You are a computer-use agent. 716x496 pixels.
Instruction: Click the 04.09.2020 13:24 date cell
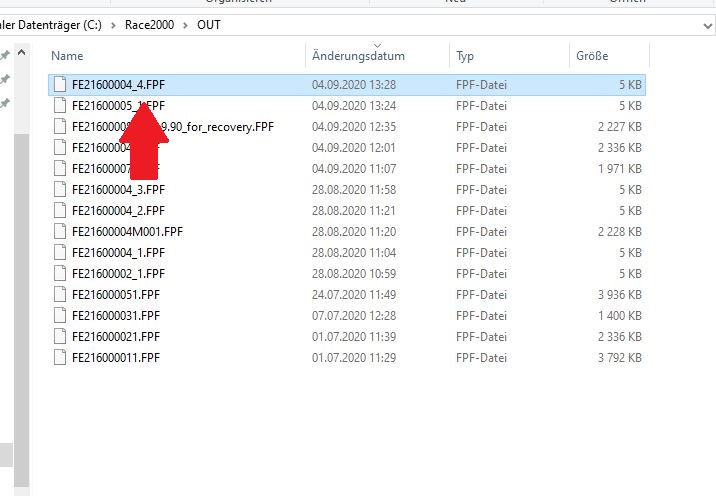(x=353, y=106)
